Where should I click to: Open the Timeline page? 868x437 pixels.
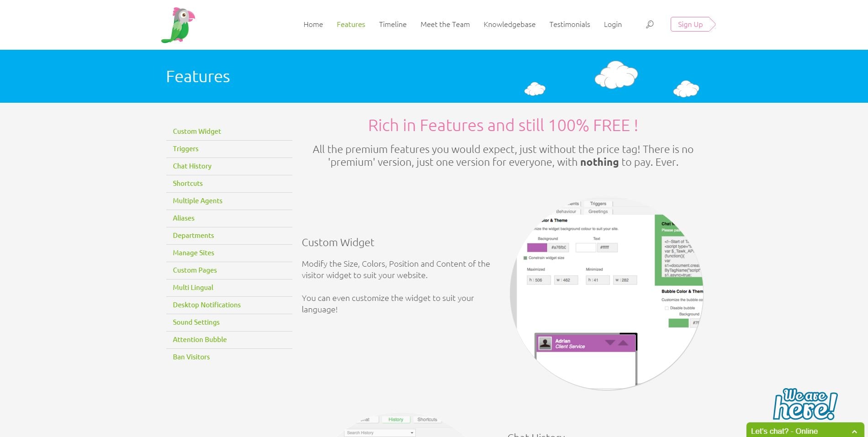(x=392, y=24)
